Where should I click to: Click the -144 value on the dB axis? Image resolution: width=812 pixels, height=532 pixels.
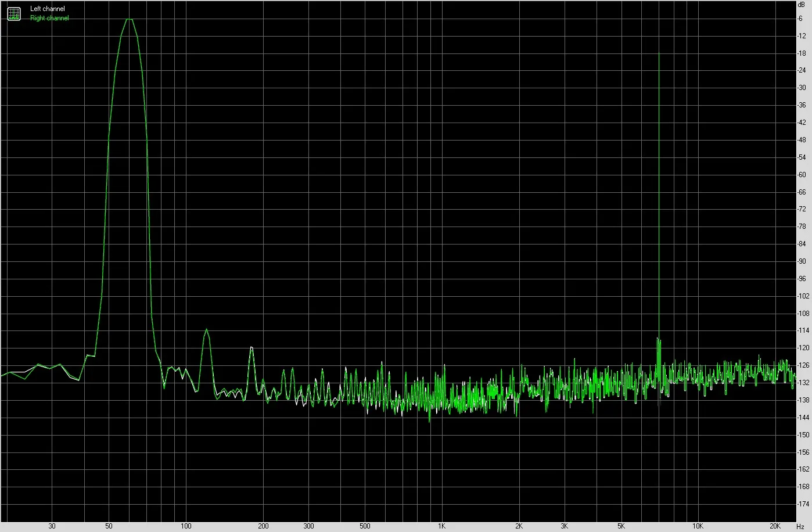point(804,418)
